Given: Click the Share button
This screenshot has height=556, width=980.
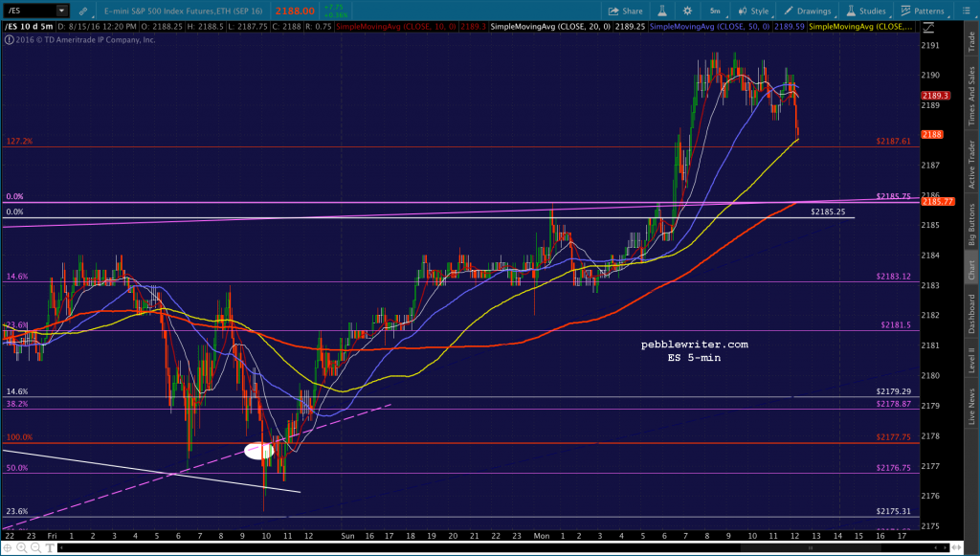Looking at the screenshot, I should pyautogui.click(x=626, y=11).
